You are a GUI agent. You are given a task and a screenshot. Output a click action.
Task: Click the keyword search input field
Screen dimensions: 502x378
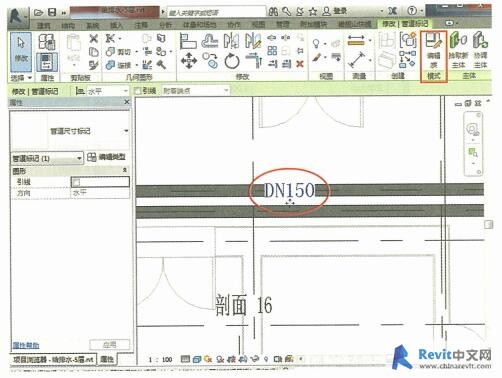(x=216, y=13)
